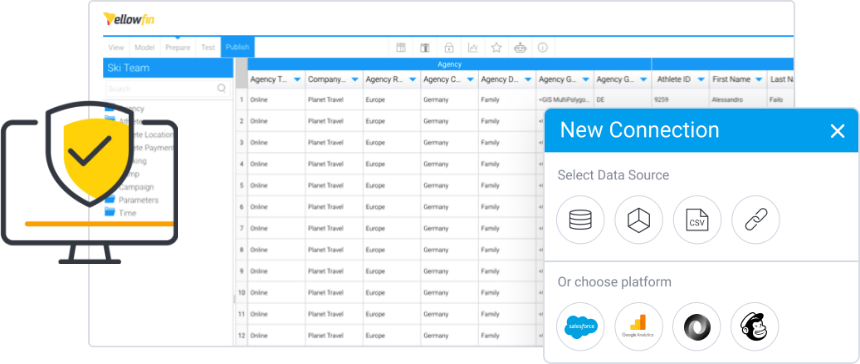Image resolution: width=860 pixels, height=364 pixels.
Task: Select the JSON ring platform icon
Action: (x=697, y=327)
